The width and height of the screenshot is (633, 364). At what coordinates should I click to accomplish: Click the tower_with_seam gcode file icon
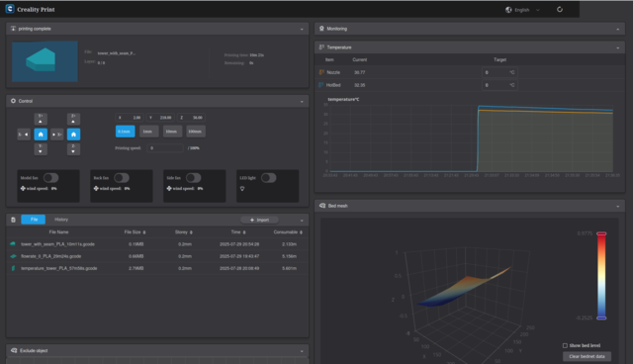[x=13, y=243]
